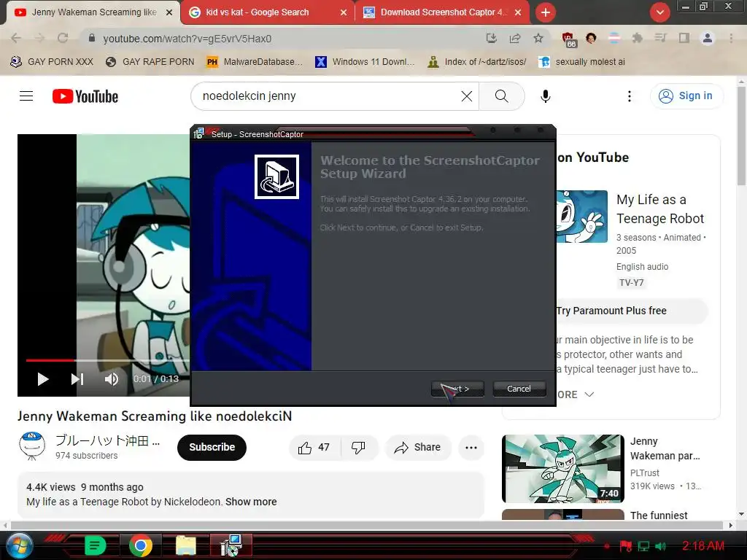Open the MalwareDatabase bookmark
This screenshot has width=747, height=560.
[255, 62]
